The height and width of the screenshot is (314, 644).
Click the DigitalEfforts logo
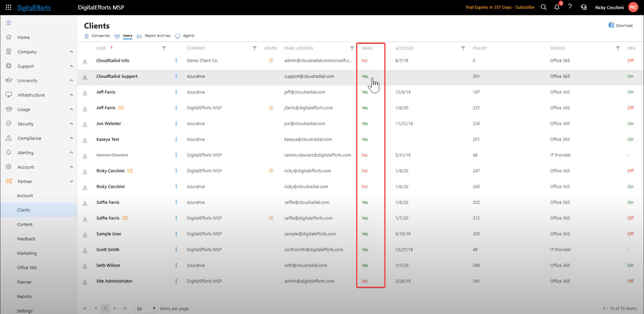coord(34,8)
